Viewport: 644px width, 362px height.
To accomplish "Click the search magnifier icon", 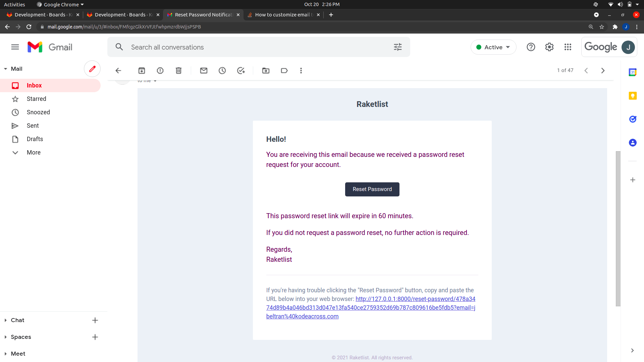I will (119, 47).
